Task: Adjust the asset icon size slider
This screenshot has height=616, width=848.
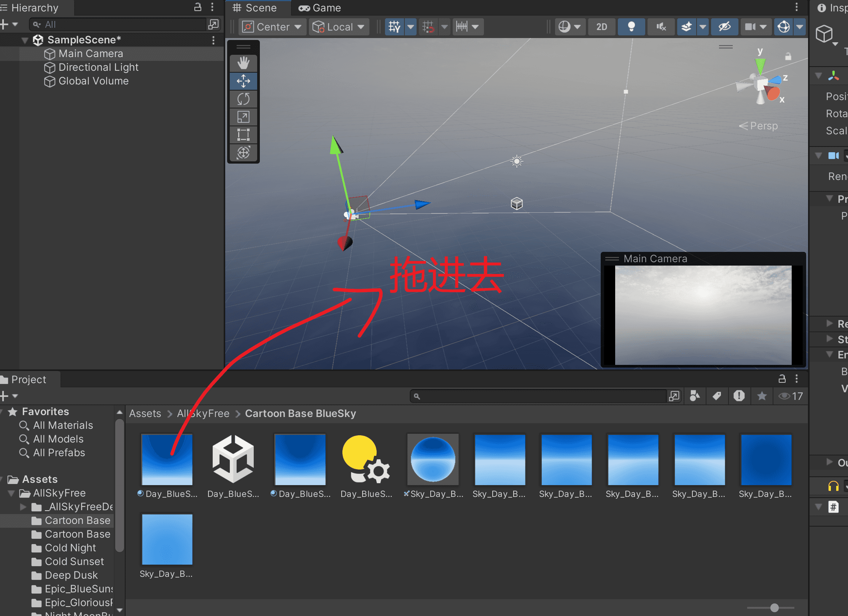Action: (774, 608)
